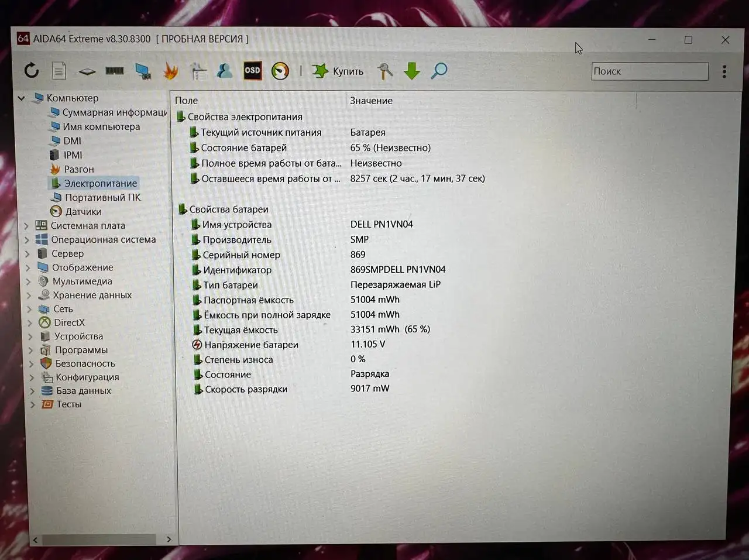Expand the Мультимедиа node
The height and width of the screenshot is (560, 749).
[x=28, y=281]
